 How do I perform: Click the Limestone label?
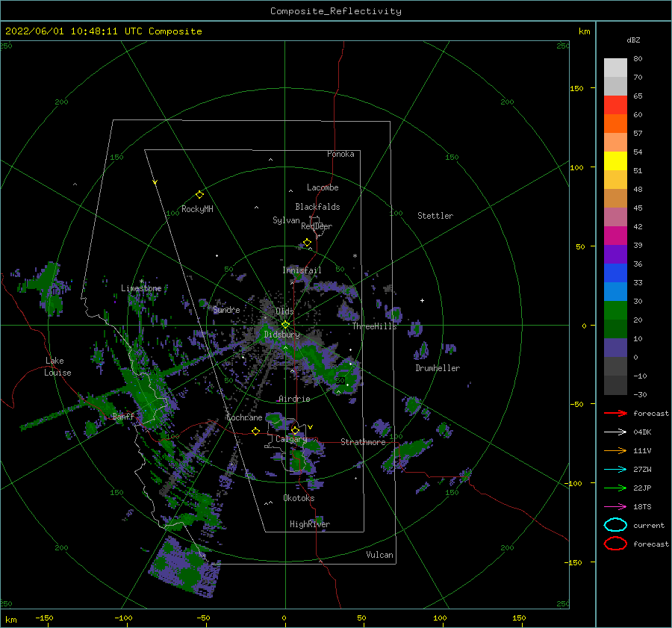coord(141,288)
